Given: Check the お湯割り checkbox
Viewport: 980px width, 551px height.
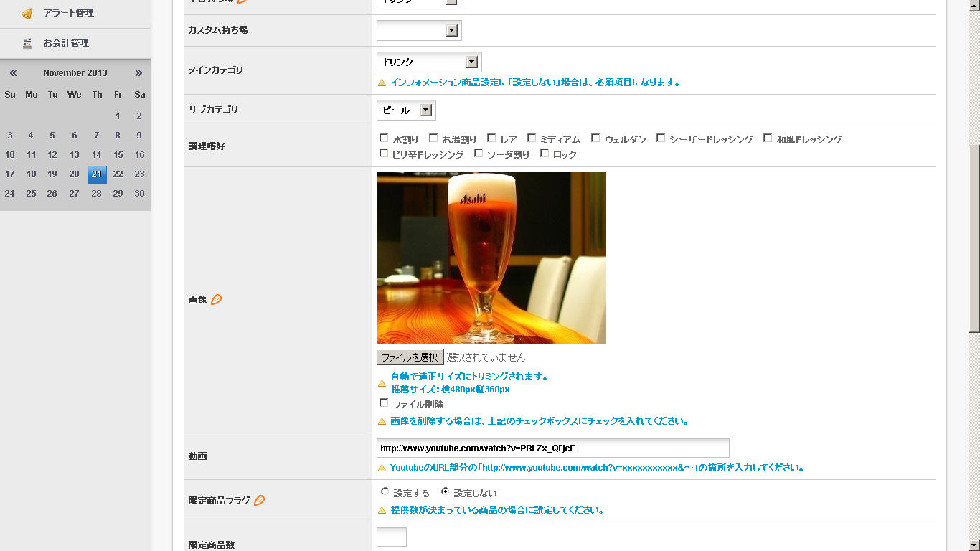Looking at the screenshot, I should (433, 138).
